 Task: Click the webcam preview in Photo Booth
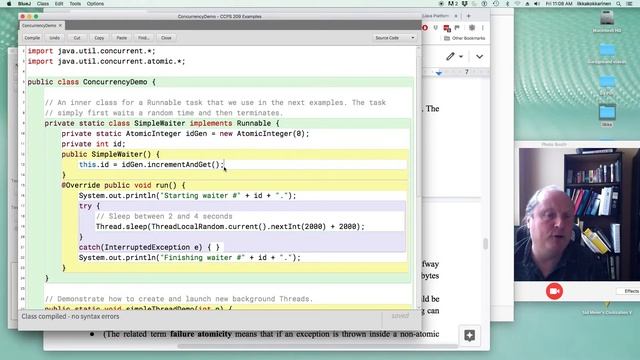pyautogui.click(x=579, y=214)
